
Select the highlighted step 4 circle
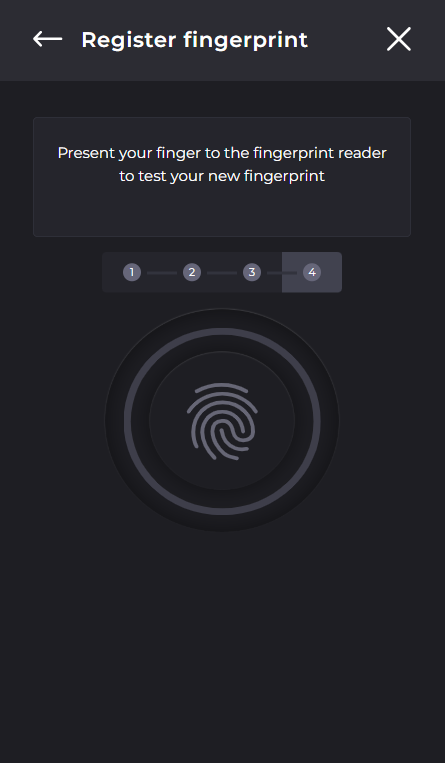tap(312, 272)
